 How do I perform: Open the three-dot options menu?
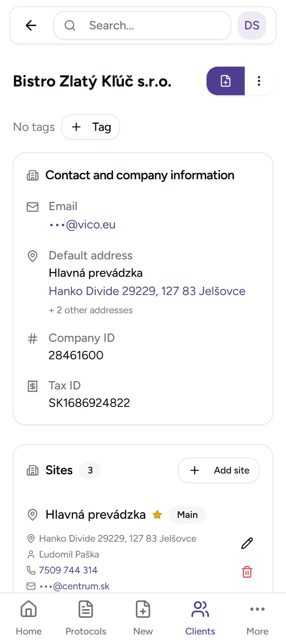pyautogui.click(x=259, y=81)
